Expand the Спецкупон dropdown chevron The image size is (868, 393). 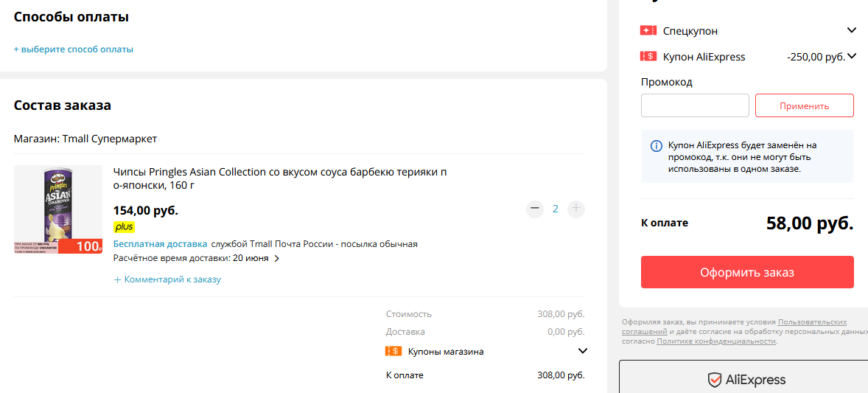coord(851,30)
